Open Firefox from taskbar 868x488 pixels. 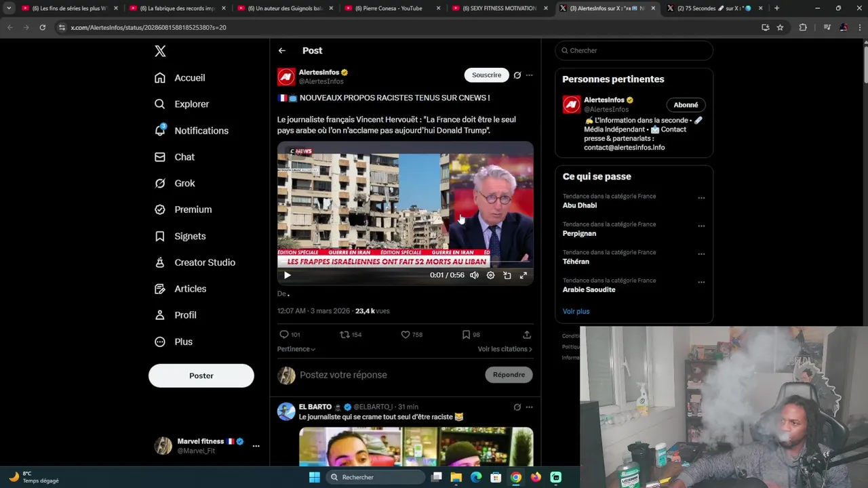(536, 477)
